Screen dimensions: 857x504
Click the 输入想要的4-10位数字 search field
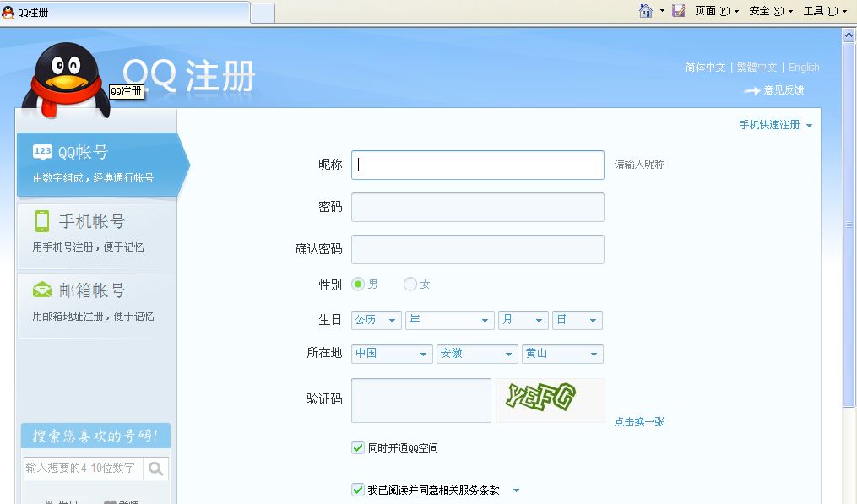click(x=83, y=469)
